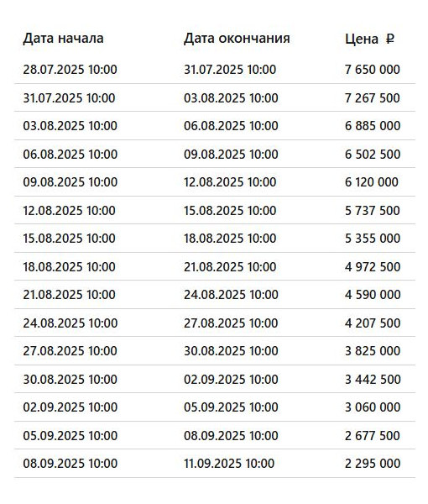Screen dimensions: 428x504
Task: Click start date 05.09.2025 10:00
Action: 70,435
